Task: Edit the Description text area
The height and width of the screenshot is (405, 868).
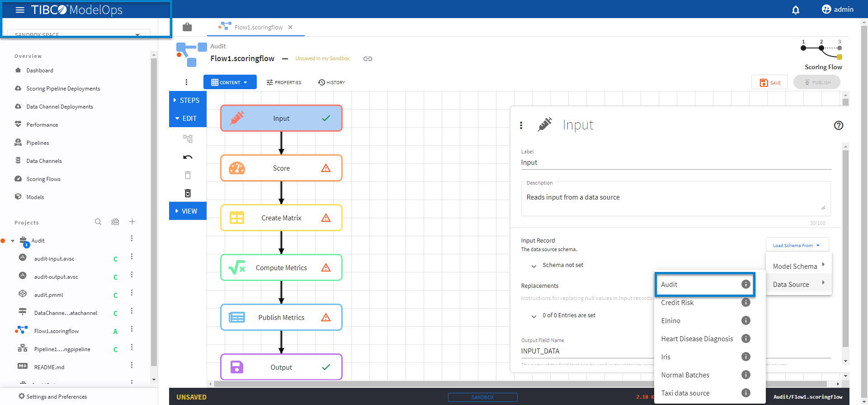Action: [x=676, y=199]
